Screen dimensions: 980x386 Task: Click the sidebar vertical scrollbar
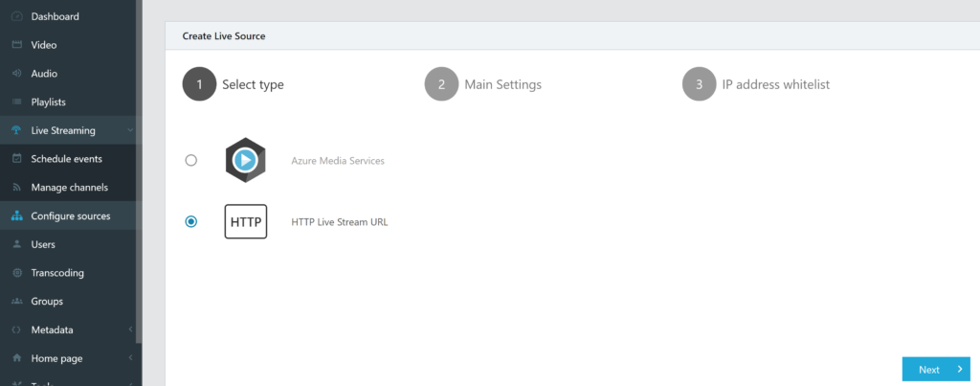pyautogui.click(x=139, y=172)
